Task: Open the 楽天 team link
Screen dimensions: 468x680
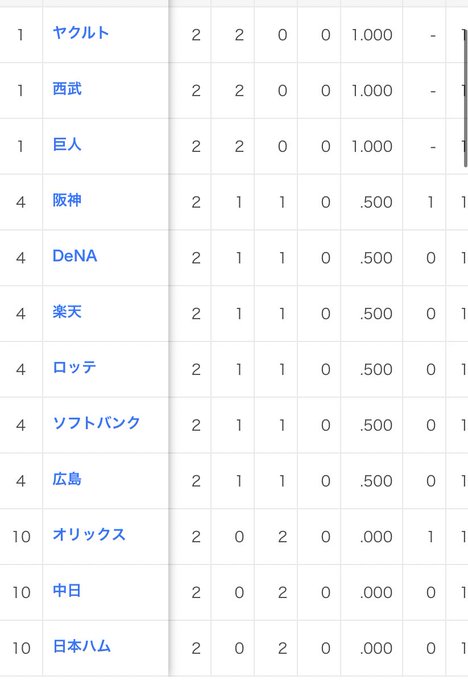Action: (67, 312)
